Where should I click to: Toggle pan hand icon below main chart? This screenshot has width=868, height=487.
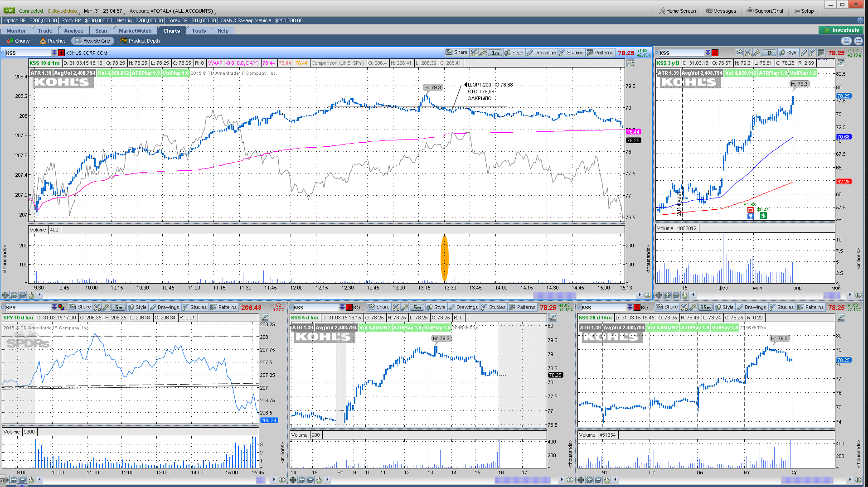coord(31,295)
